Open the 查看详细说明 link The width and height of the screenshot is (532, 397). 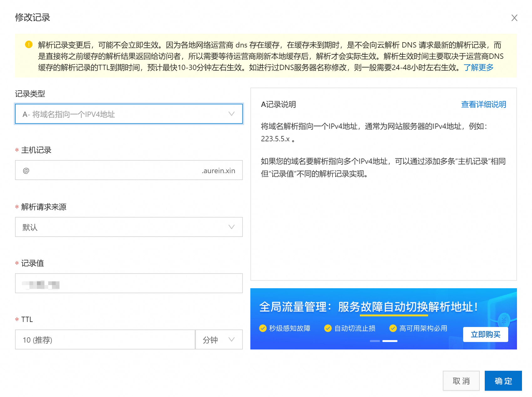483,104
